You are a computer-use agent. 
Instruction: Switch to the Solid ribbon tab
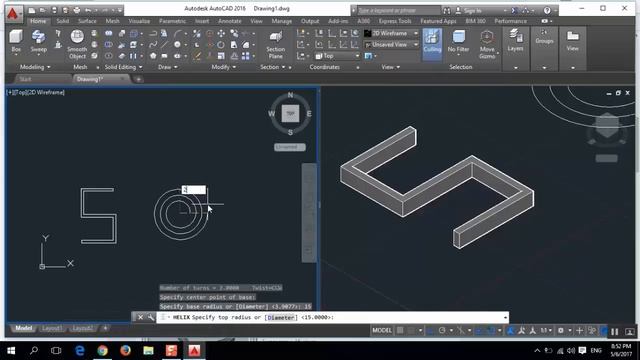[62, 21]
